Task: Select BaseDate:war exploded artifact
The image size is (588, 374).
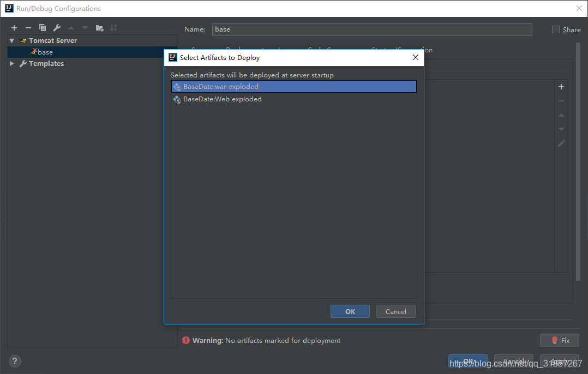Action: click(294, 87)
